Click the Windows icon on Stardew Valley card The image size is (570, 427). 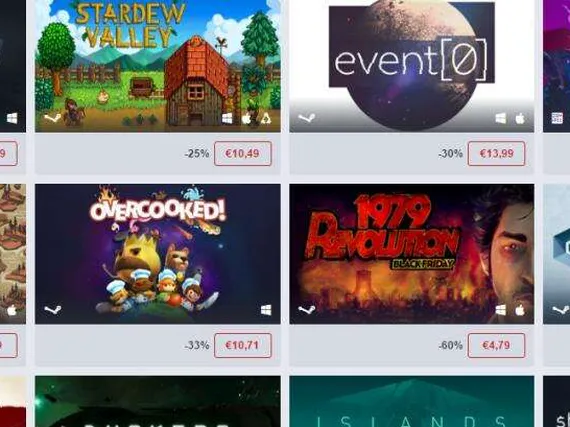227,118
